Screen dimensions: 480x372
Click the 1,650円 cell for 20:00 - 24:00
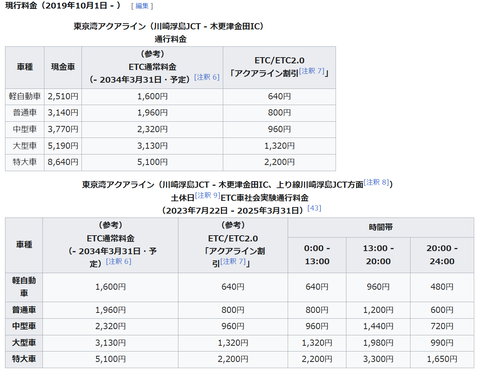[442, 359]
